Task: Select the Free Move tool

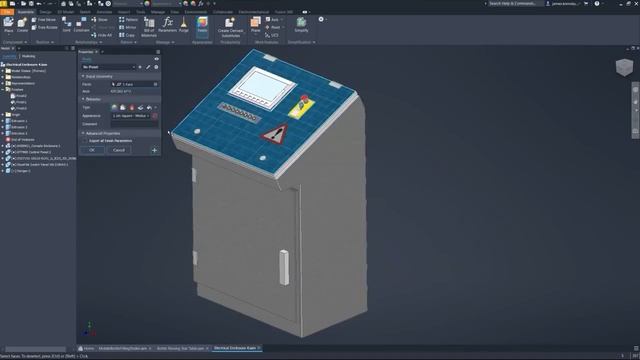Action: tap(44, 20)
